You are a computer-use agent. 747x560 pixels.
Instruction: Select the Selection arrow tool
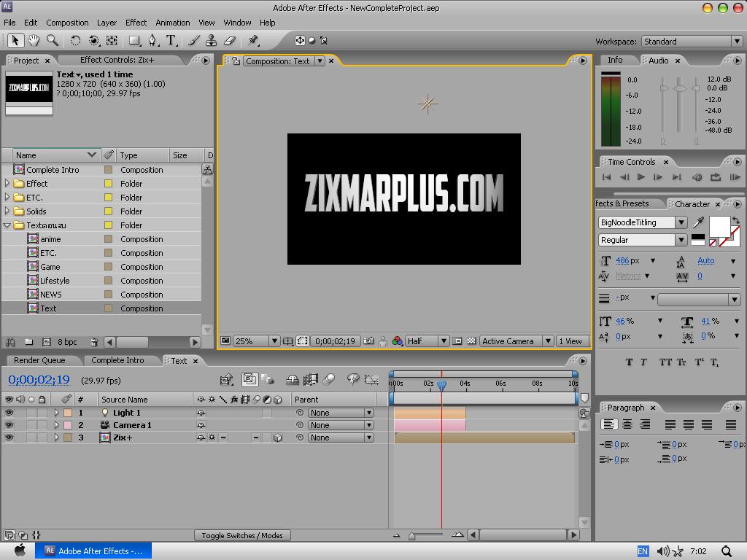(15, 41)
